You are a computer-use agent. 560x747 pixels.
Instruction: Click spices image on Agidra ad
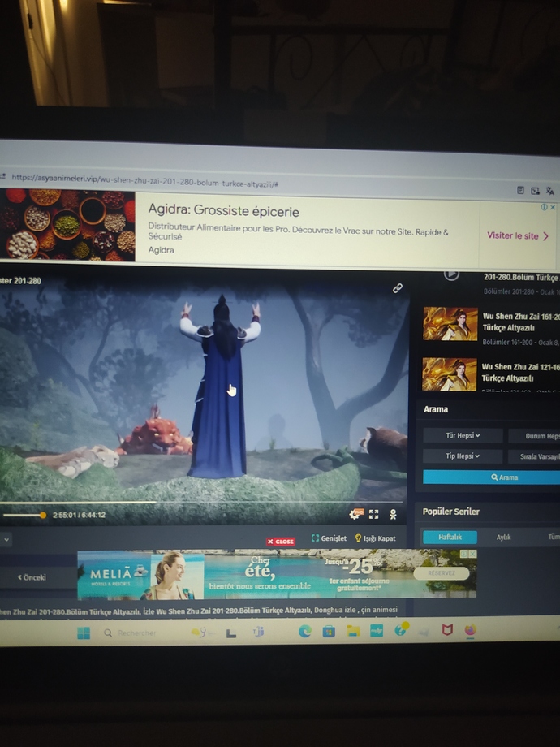coord(67,225)
